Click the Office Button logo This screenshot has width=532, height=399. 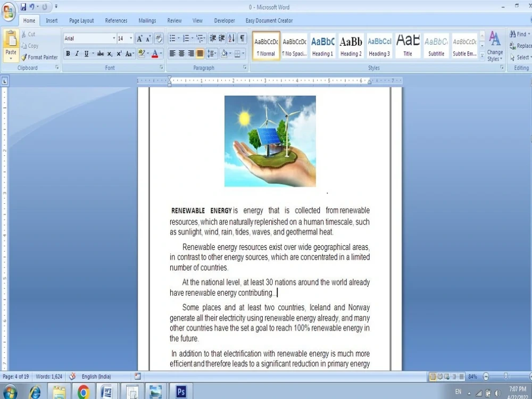pyautogui.click(x=9, y=11)
